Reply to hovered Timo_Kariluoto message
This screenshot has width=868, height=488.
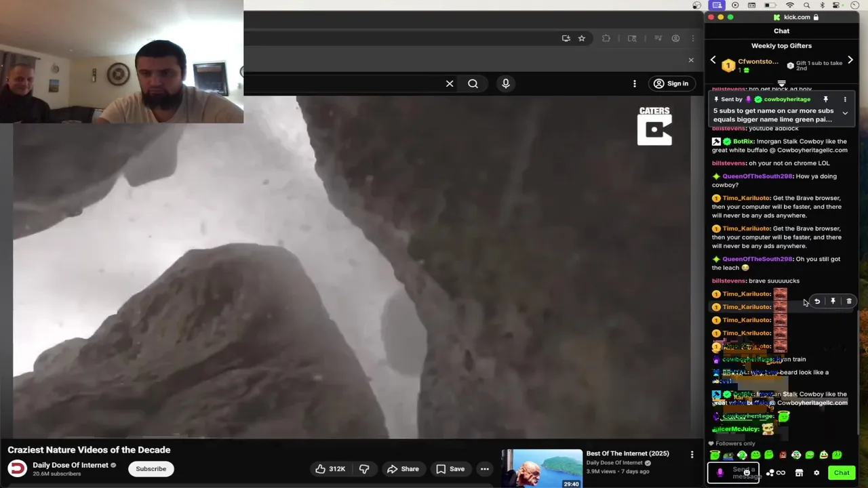[817, 302]
